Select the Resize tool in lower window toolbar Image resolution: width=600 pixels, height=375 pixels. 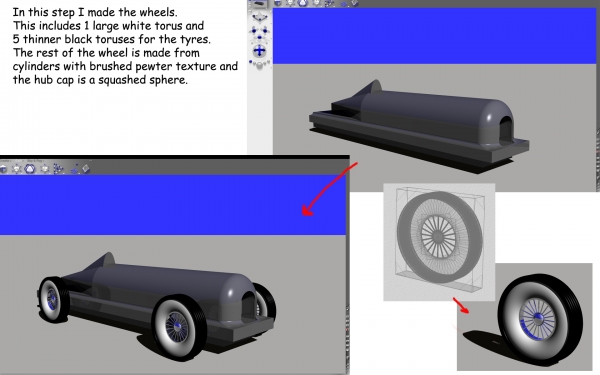coord(16,169)
